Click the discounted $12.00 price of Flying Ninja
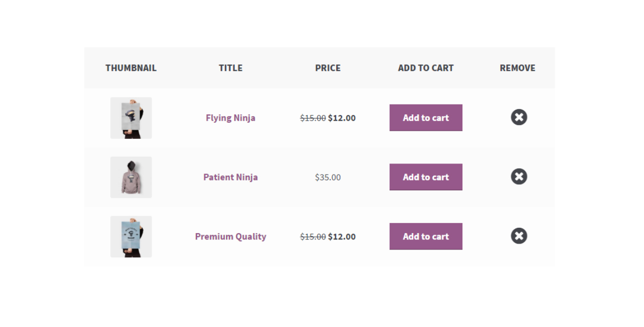 (x=342, y=118)
